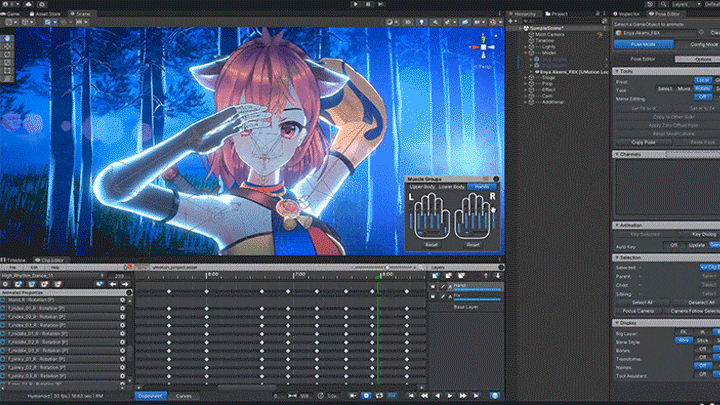Go to previous keyframe arrow
The height and width of the screenshot is (405, 720).
coord(113,284)
